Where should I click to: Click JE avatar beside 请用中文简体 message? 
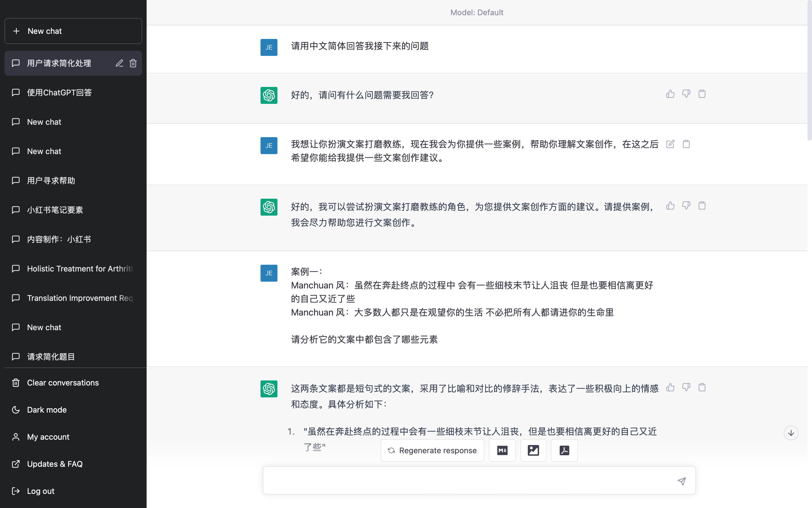269,47
